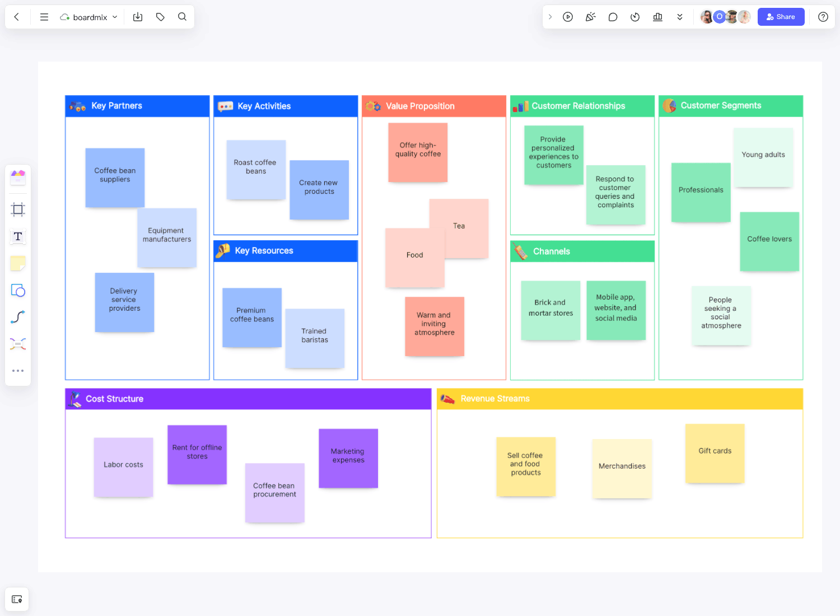Expand the hidden tools with the right arrow
The height and width of the screenshot is (616, 840).
click(550, 17)
